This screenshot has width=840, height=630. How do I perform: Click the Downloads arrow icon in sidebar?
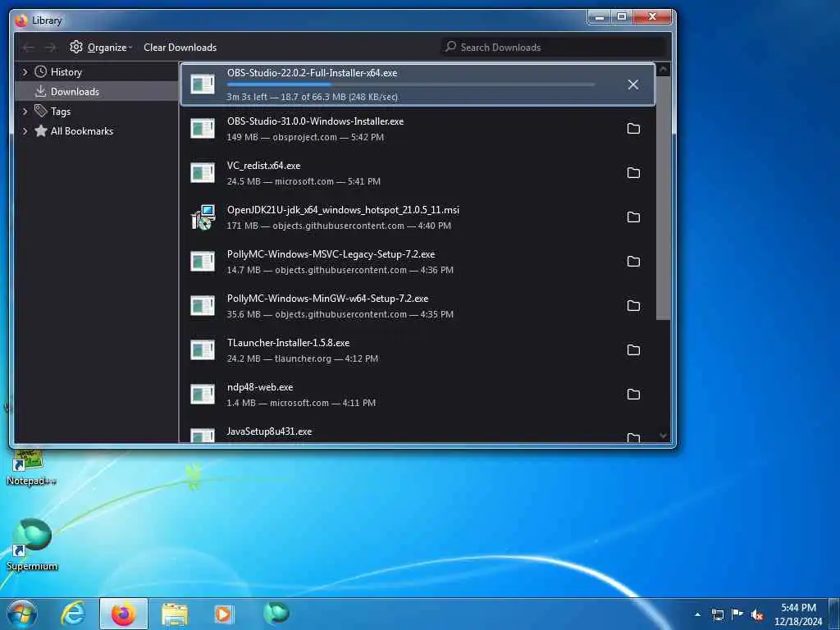point(41,92)
